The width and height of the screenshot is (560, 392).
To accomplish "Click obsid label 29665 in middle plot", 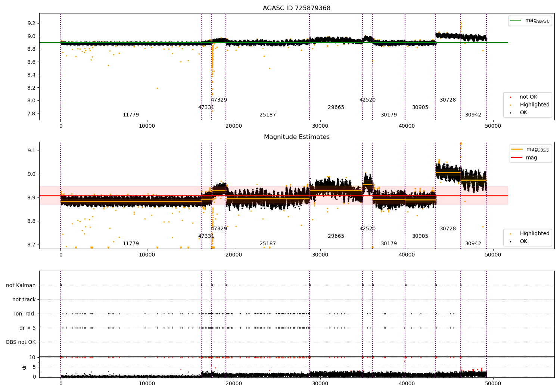I will tap(336, 236).
